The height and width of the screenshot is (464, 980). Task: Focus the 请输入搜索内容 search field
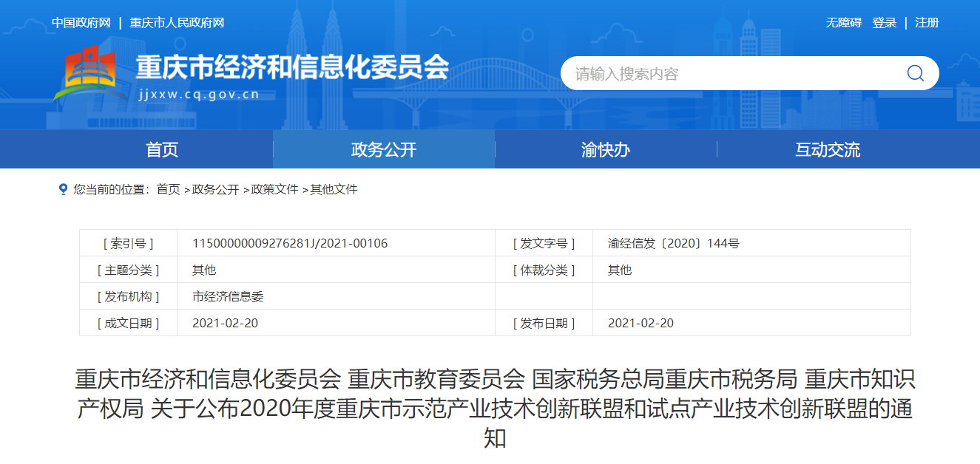pos(732,74)
